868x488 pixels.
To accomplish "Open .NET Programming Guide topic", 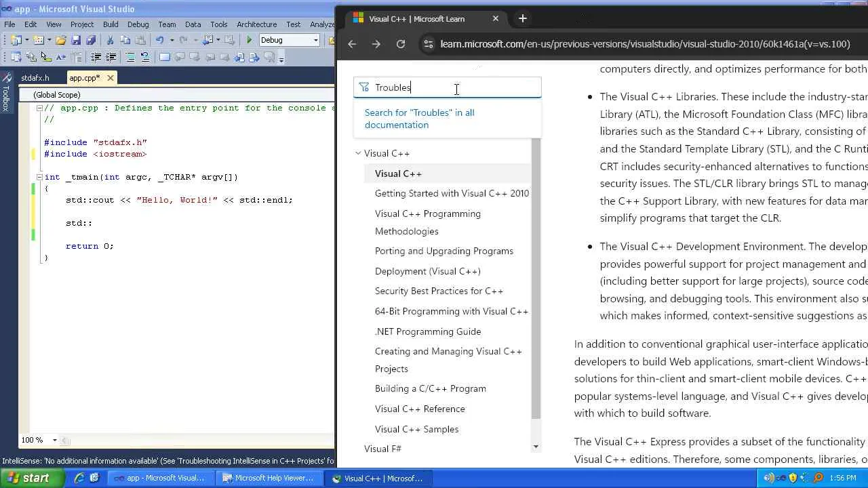I will click(x=428, y=331).
